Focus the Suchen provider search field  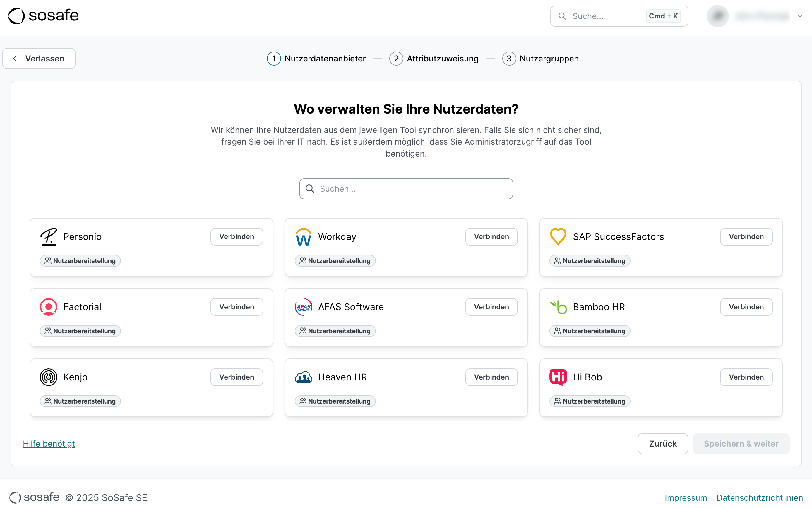(x=406, y=189)
